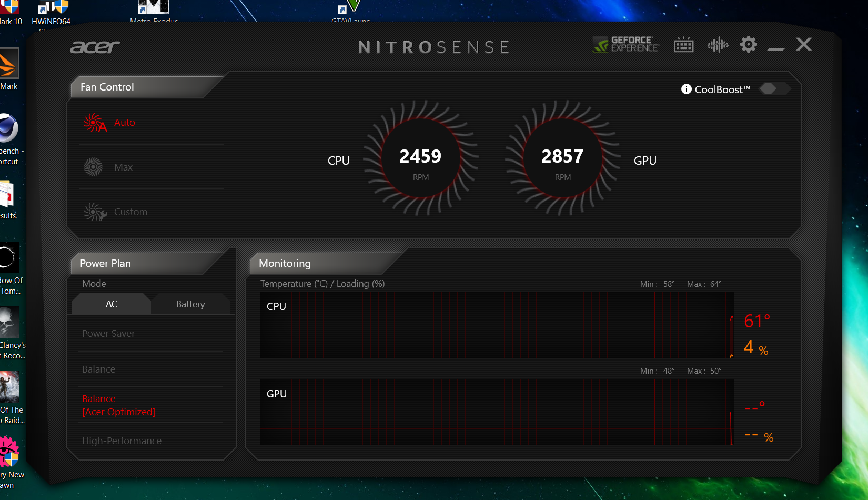Switch to the Battery power tab
The width and height of the screenshot is (868, 500).
(x=190, y=304)
